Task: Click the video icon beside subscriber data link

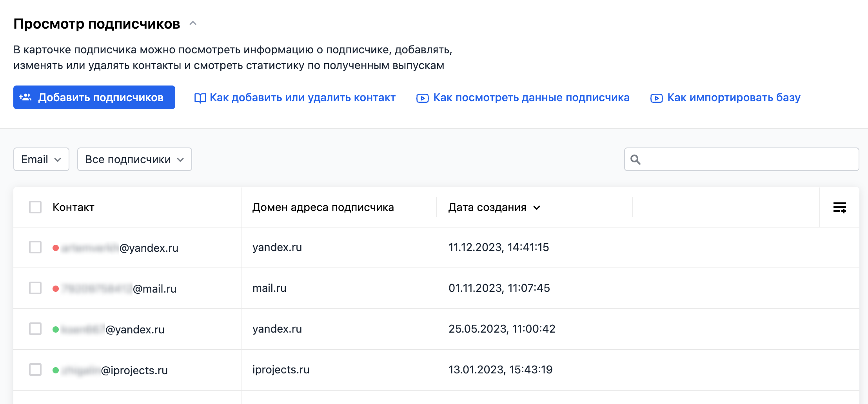Action: pyautogui.click(x=422, y=98)
